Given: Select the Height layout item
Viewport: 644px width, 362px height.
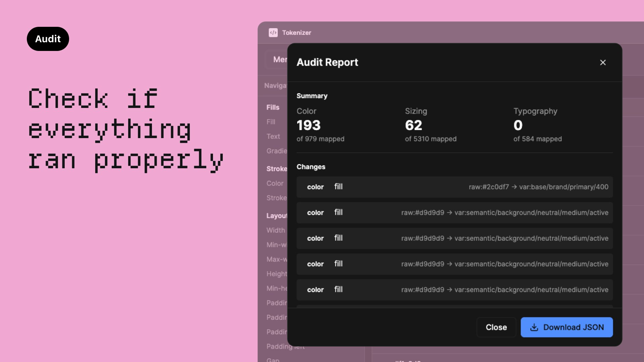Looking at the screenshot, I should click(x=277, y=274).
